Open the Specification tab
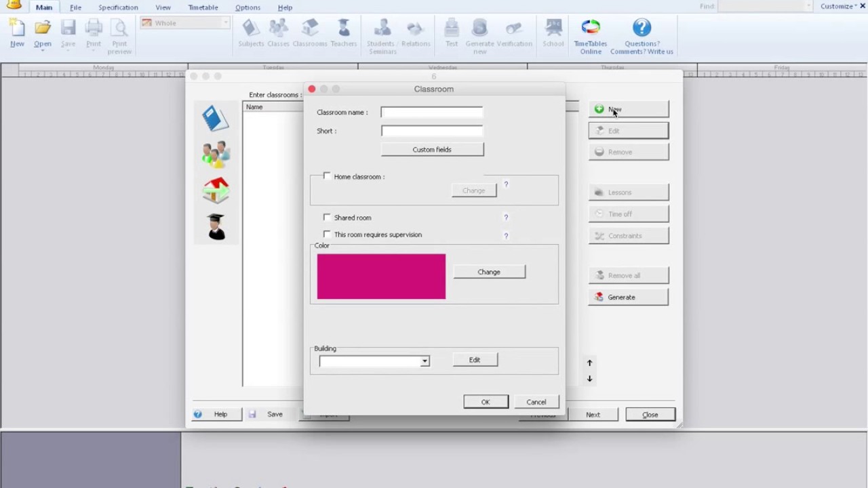Screen dimensions: 868x488 point(118,7)
